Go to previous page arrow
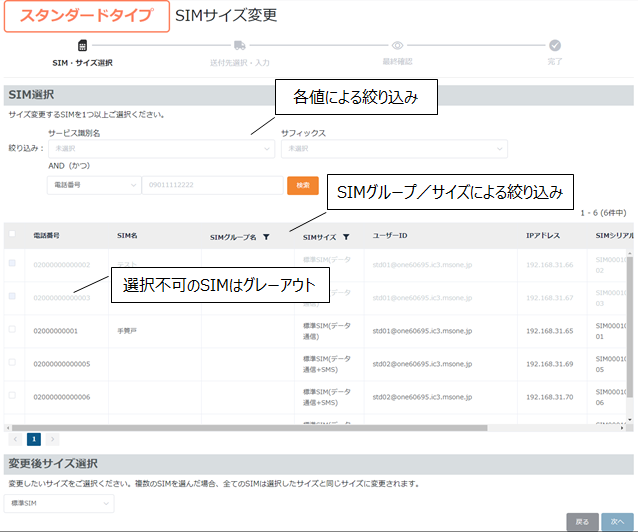638x532 pixels. pyautogui.click(x=15, y=439)
